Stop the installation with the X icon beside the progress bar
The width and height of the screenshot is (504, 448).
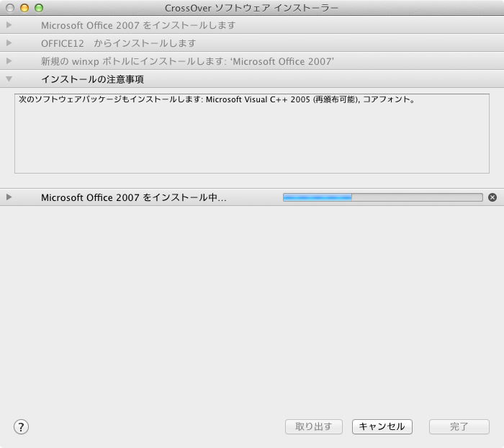(x=492, y=197)
